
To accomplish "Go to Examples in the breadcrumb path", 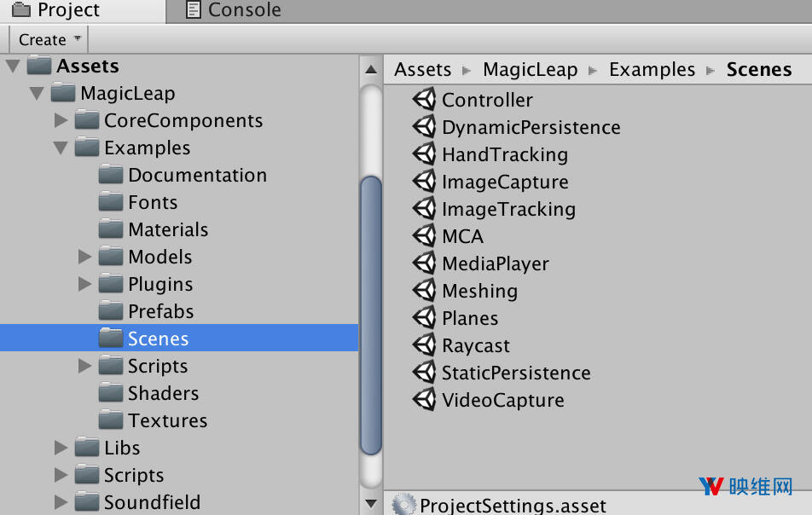I will click(652, 70).
